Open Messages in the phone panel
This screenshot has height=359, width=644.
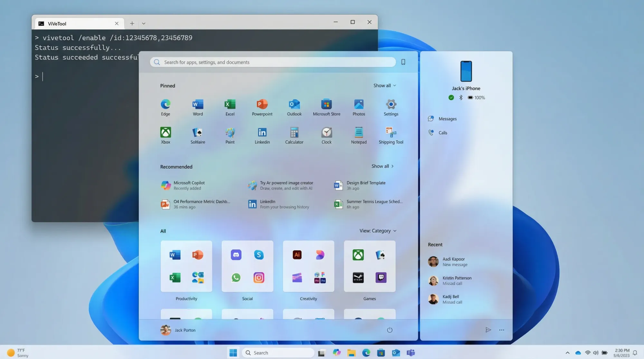[x=447, y=119]
